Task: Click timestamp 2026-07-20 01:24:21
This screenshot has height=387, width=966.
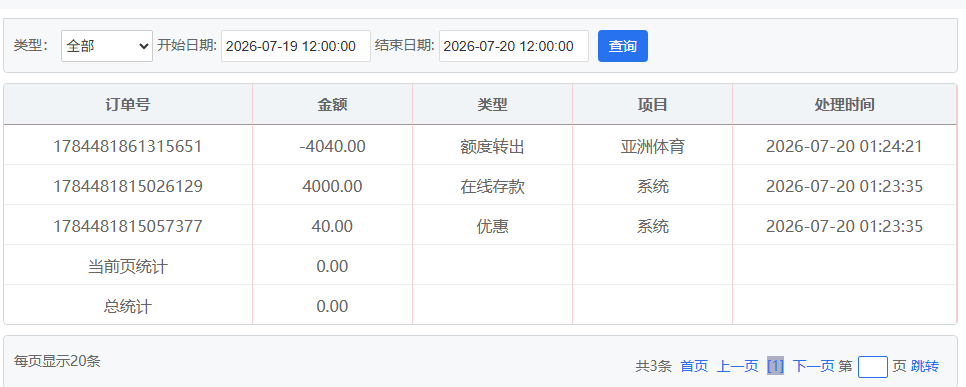Action: [x=844, y=146]
